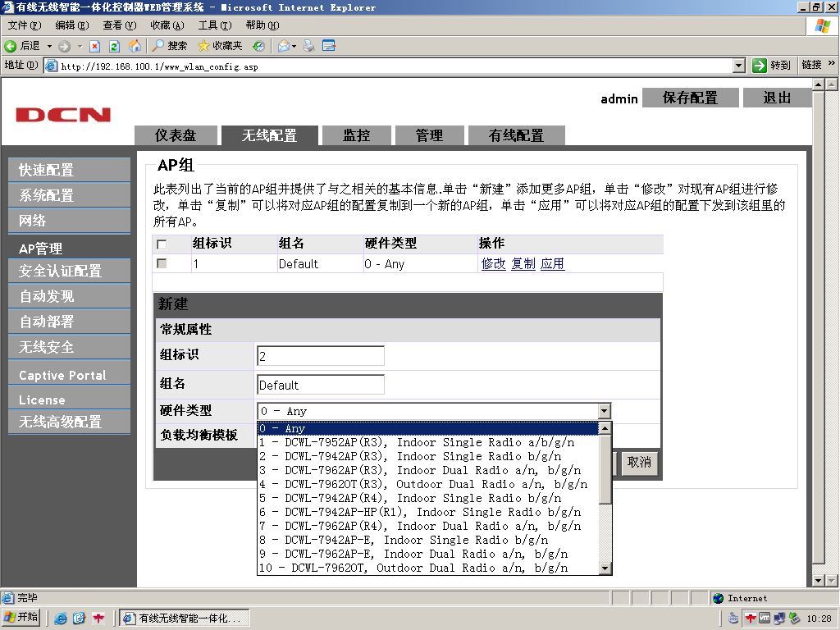The image size is (840, 630).
Task: Switch to the 有线配置 tab
Action: 517,135
